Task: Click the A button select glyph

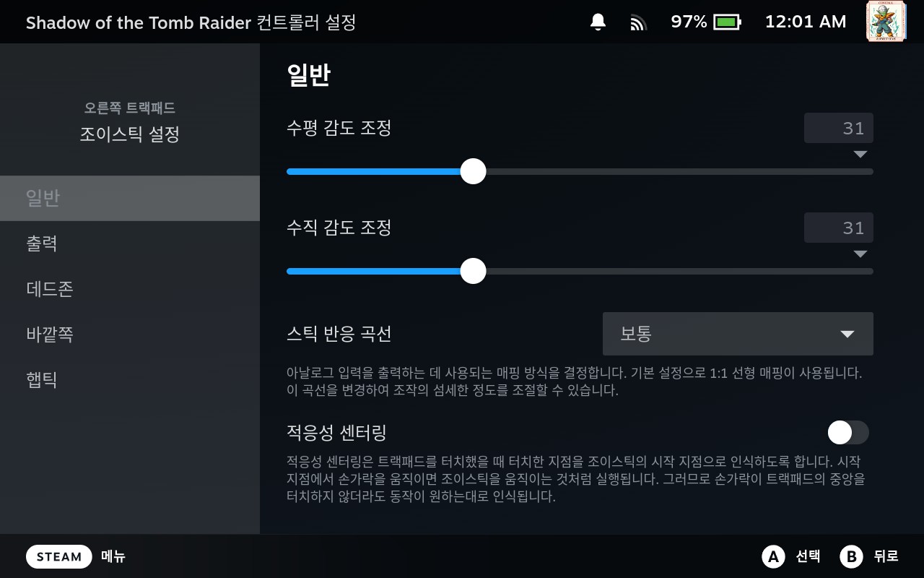Action: [x=773, y=556]
